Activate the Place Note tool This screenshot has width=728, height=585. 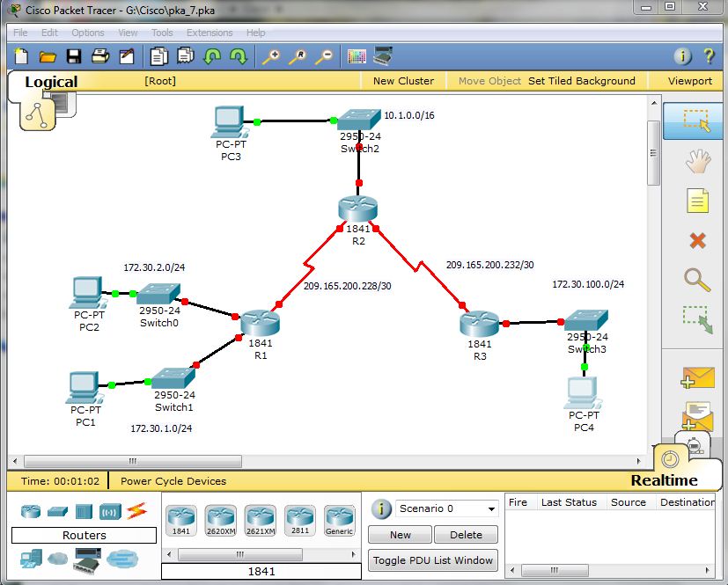[x=698, y=201]
